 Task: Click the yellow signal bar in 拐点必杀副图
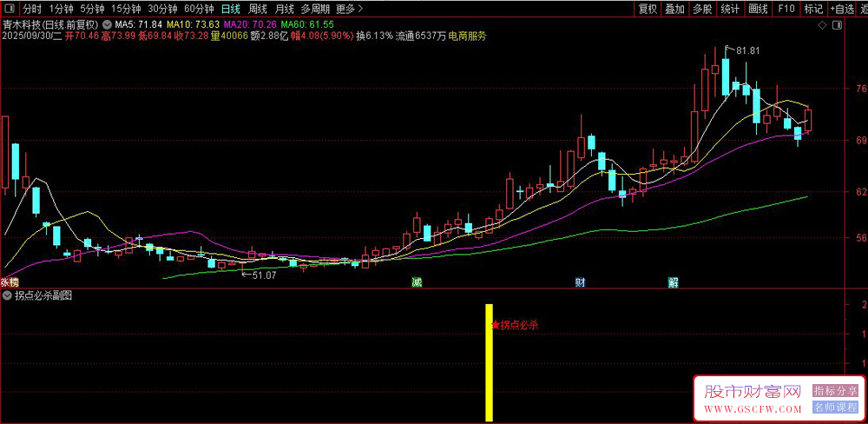click(490, 362)
